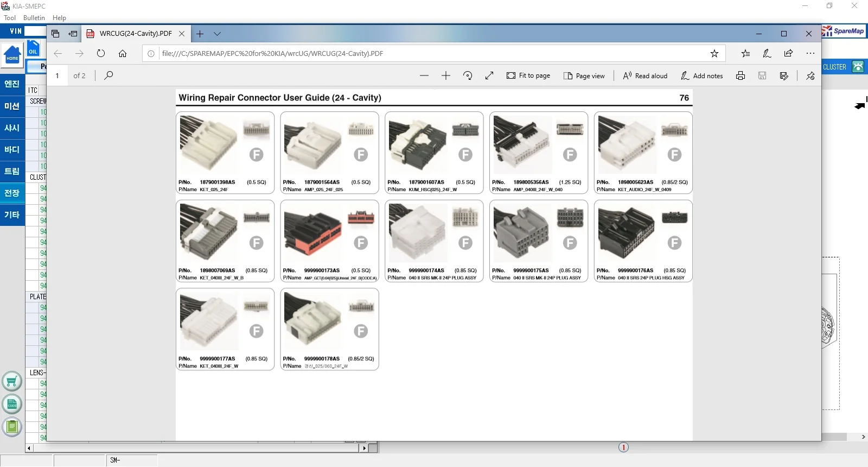Open the Help menu

tap(59, 18)
